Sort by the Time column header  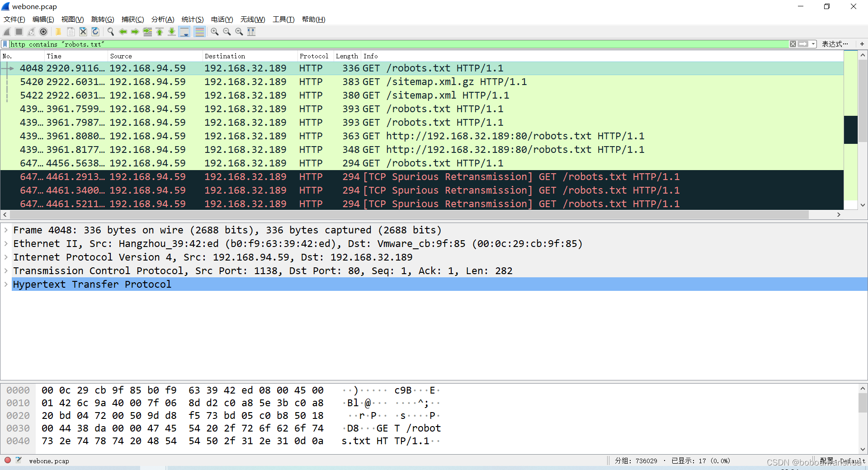pos(76,56)
